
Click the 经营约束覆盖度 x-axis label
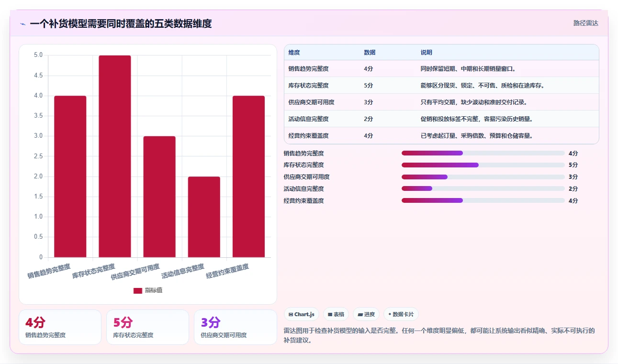227,271
